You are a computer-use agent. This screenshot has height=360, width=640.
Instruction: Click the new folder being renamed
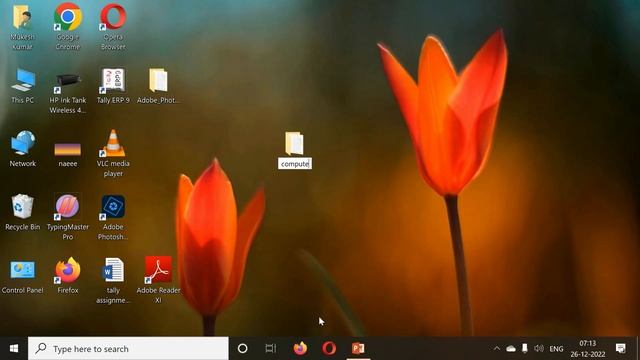pyautogui.click(x=294, y=143)
